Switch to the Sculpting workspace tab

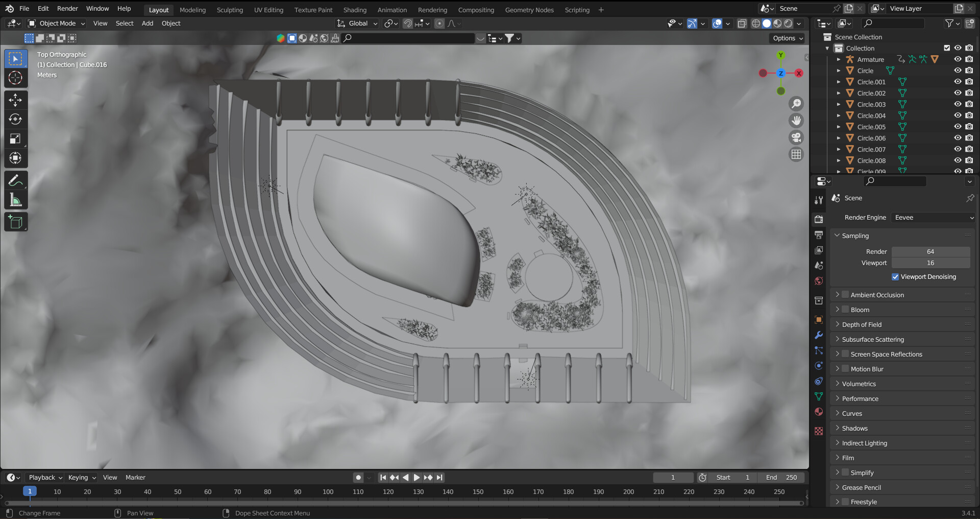(230, 10)
